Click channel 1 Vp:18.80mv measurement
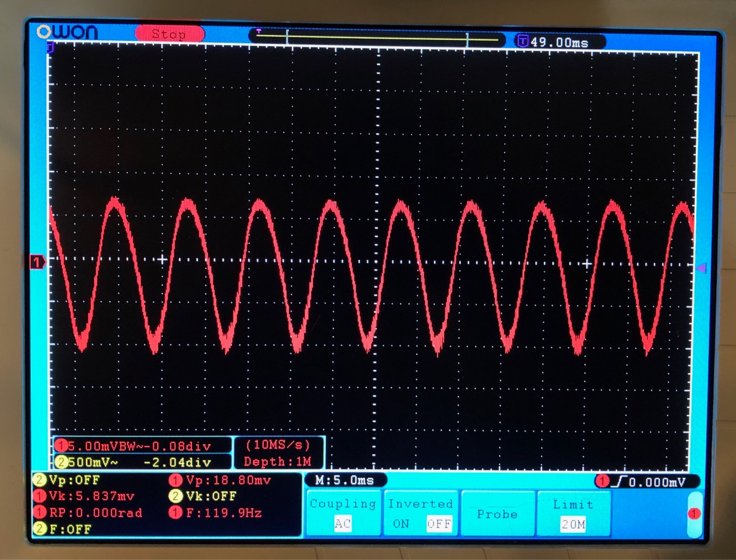Image resolution: width=736 pixels, height=560 pixels. point(221,480)
